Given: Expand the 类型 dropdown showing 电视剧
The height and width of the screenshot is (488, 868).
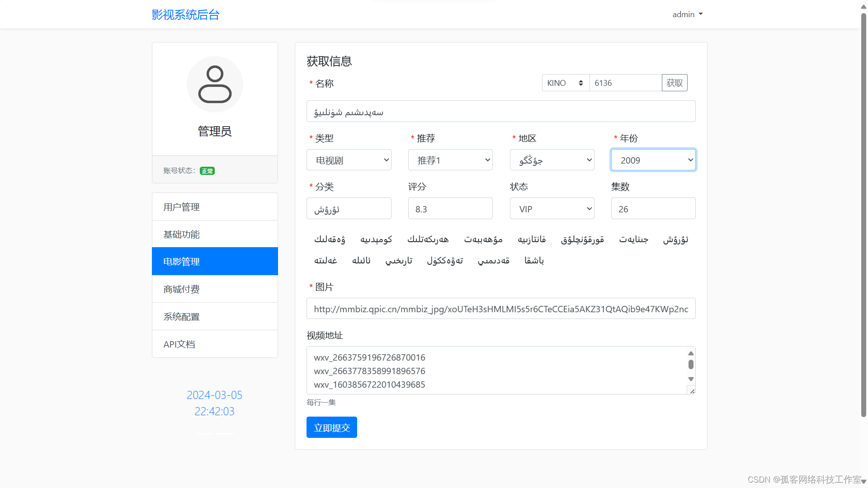Looking at the screenshot, I should pyautogui.click(x=349, y=160).
